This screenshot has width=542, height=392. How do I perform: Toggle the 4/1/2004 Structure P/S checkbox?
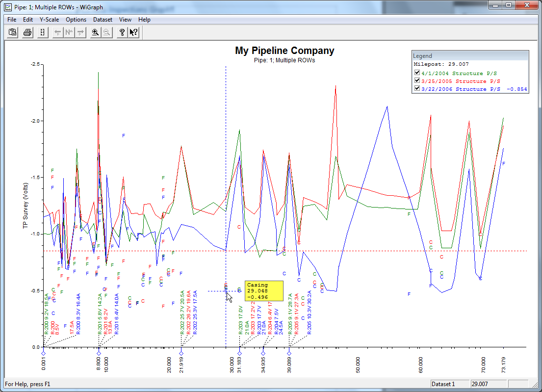(x=417, y=73)
